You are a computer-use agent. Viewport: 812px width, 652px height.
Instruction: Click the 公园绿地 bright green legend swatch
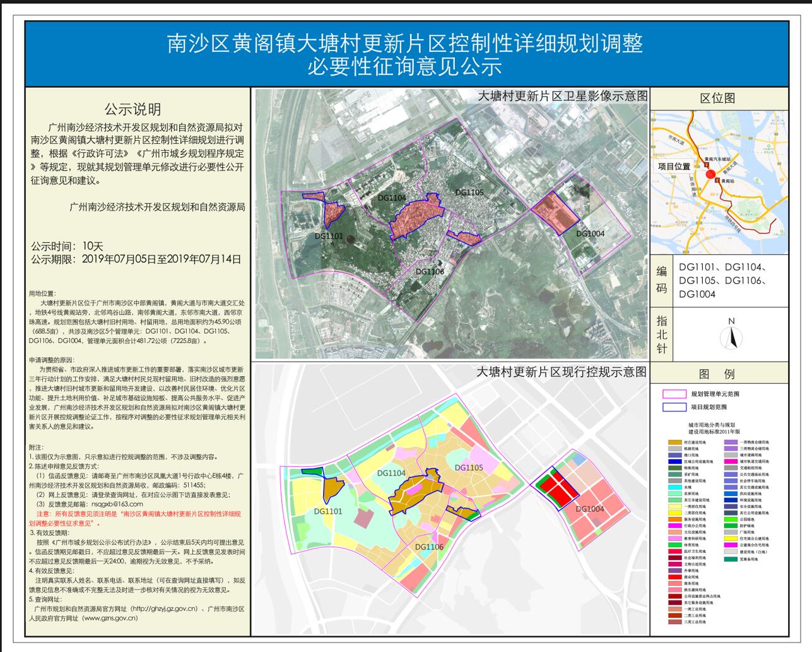[x=731, y=519]
